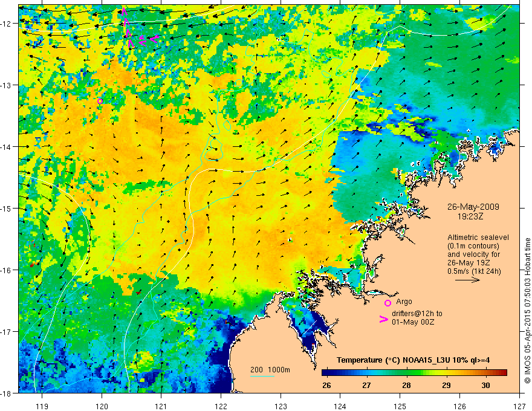Click the latitude axis label '-12'
Image resolution: width=532 pixels, height=411 pixels.
(x=6, y=24)
